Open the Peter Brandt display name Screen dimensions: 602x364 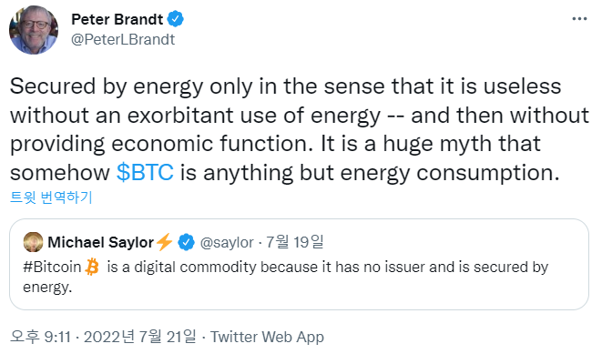117,19
